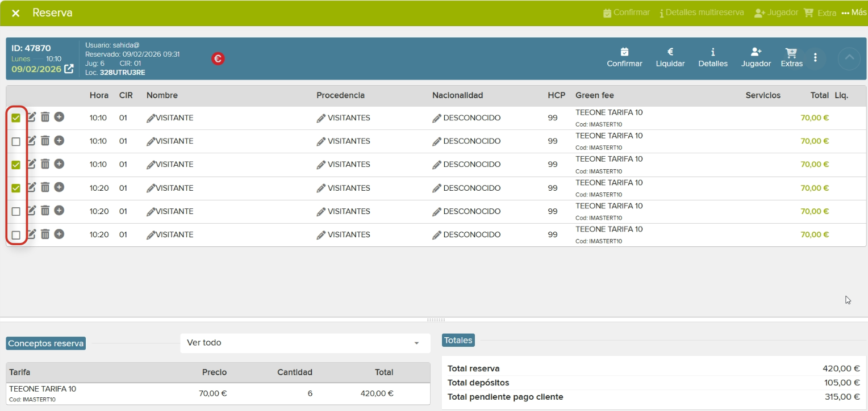Viewport: 868px width, 411px height.
Task: Click the red euro payment badge
Action: pyautogui.click(x=218, y=58)
